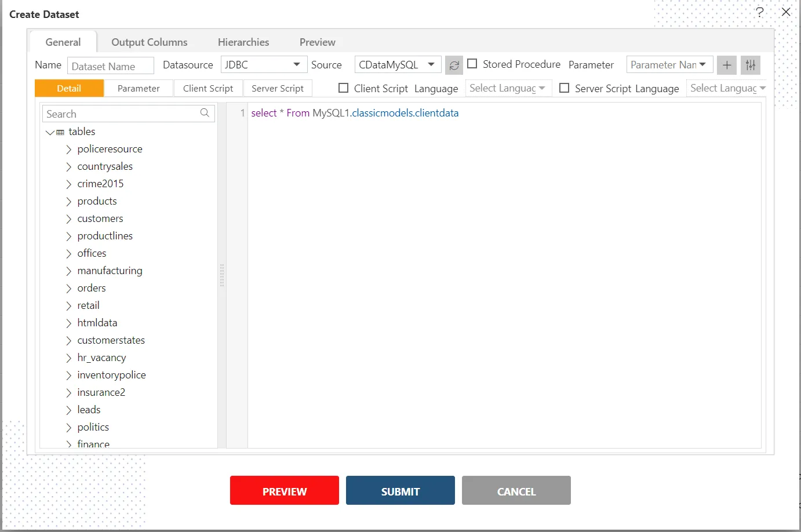
Task: Expand the leads table node
Action: click(69, 410)
